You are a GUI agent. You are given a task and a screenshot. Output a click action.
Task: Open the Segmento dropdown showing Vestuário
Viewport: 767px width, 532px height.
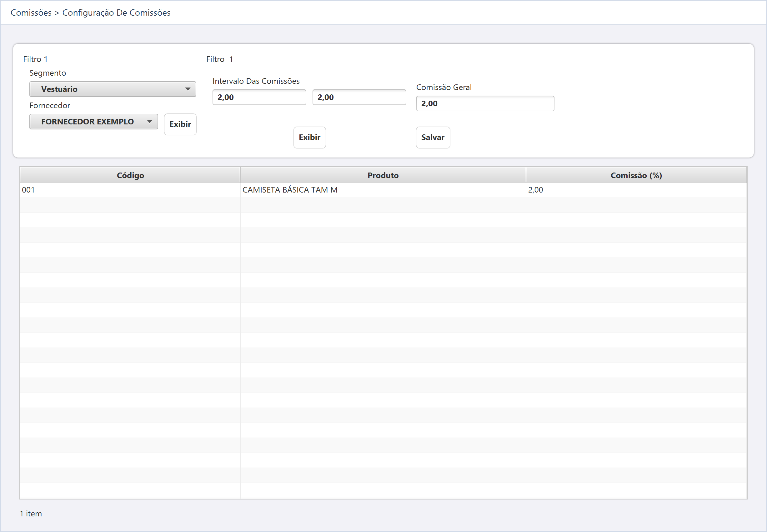(x=113, y=89)
